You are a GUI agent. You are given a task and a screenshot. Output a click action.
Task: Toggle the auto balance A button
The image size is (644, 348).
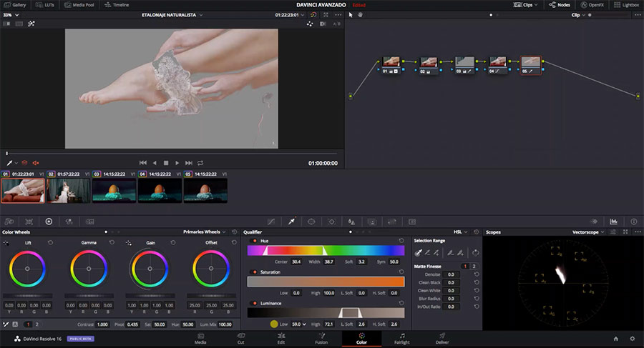[15, 324]
